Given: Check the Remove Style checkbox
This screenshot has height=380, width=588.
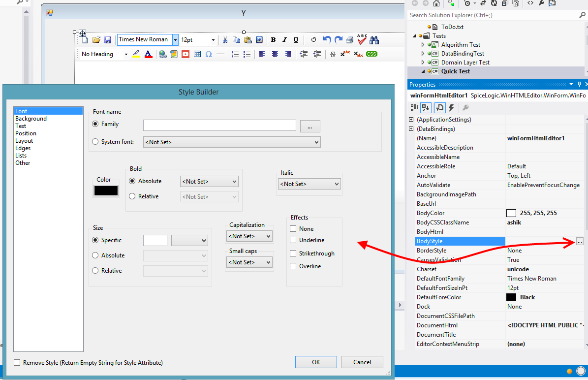Looking at the screenshot, I should [18, 363].
